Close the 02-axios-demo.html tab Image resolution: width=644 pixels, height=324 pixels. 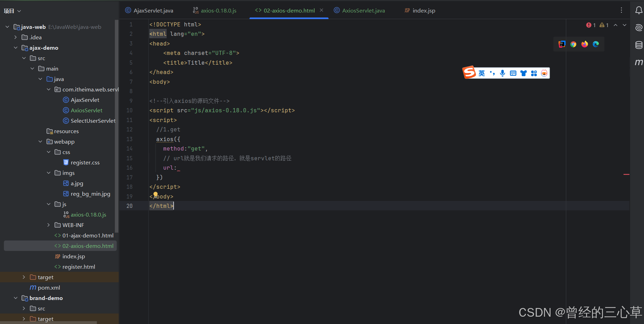321,10
